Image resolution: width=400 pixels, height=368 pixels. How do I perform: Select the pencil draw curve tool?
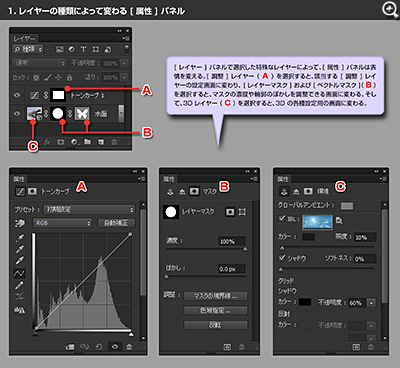(19, 285)
